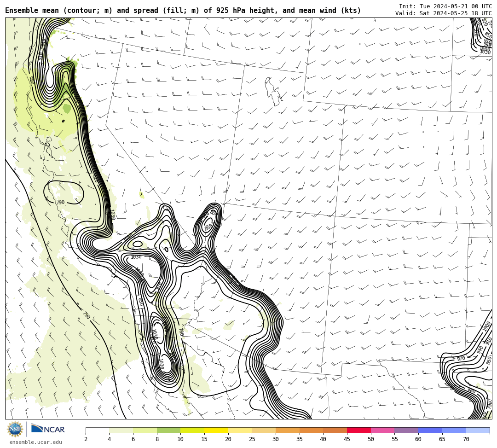Select the pink 50–55 m colorbar swatch
497x448 pixels.
(382, 430)
